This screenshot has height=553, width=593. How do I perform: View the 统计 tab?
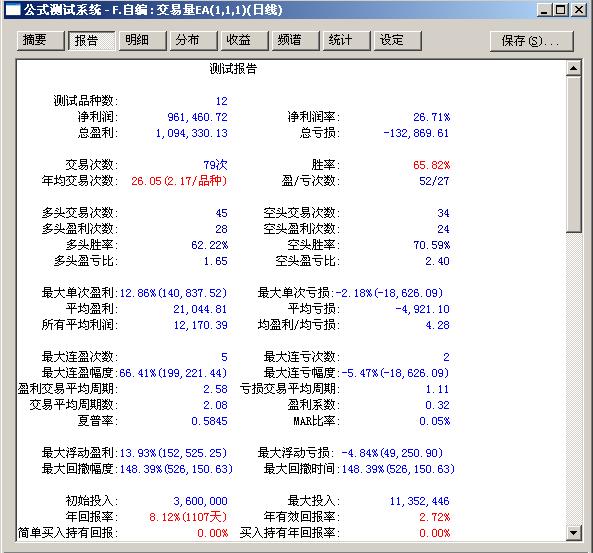click(x=347, y=40)
